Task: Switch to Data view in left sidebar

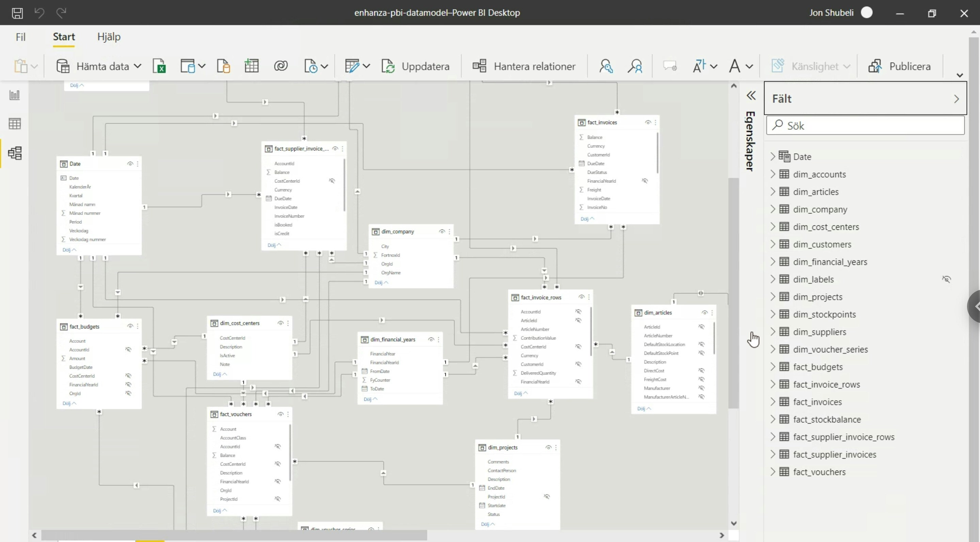Action: [14, 123]
